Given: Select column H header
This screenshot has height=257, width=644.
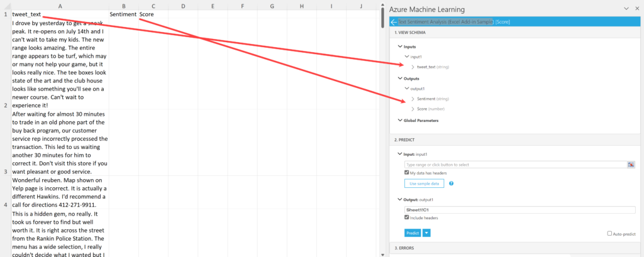Looking at the screenshot, I should tap(301, 6).
